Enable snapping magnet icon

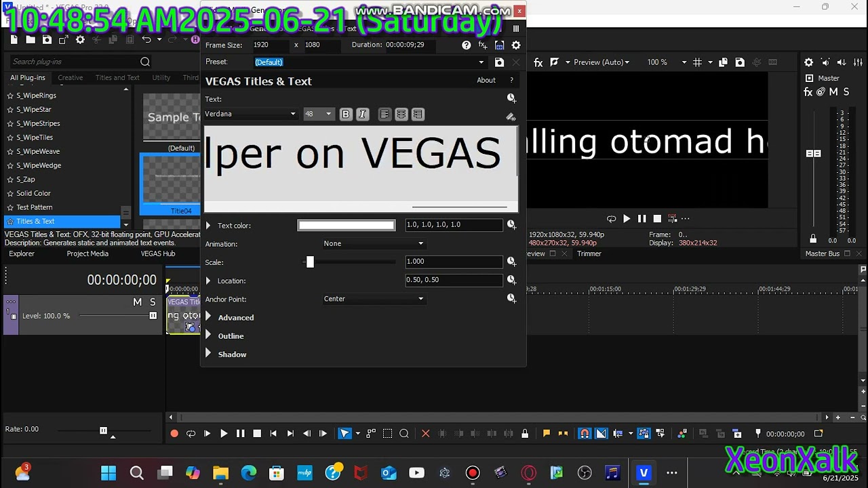tap(585, 434)
